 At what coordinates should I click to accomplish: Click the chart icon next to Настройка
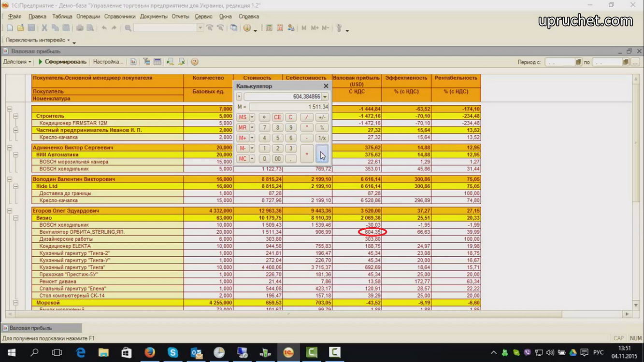(x=133, y=62)
